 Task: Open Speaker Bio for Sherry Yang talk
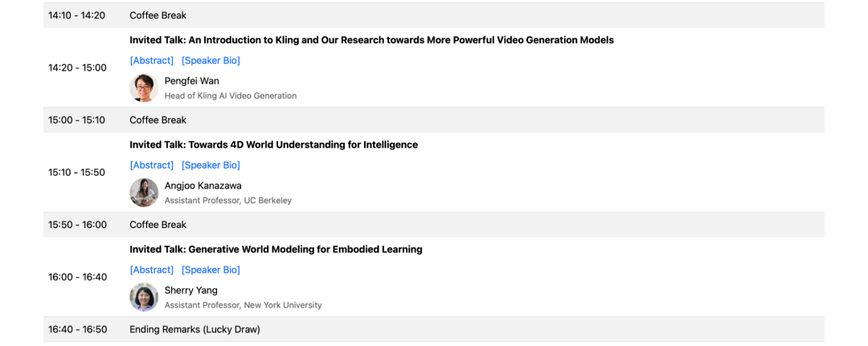[x=211, y=270]
